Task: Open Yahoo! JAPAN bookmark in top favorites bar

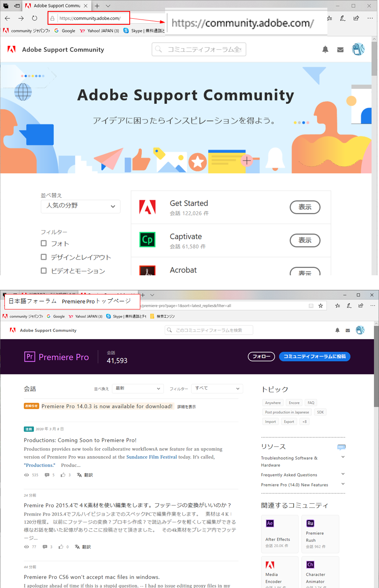Action: pyautogui.click(x=100, y=30)
